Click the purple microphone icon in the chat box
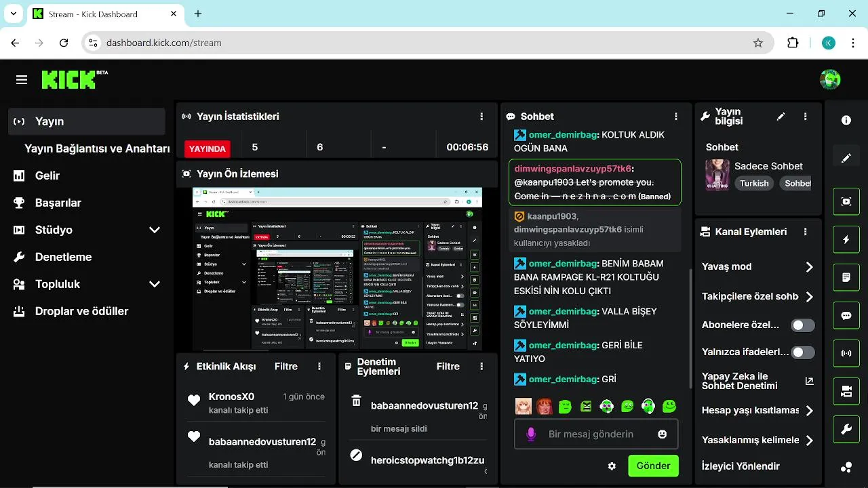This screenshot has width=868, height=488. coord(531,434)
